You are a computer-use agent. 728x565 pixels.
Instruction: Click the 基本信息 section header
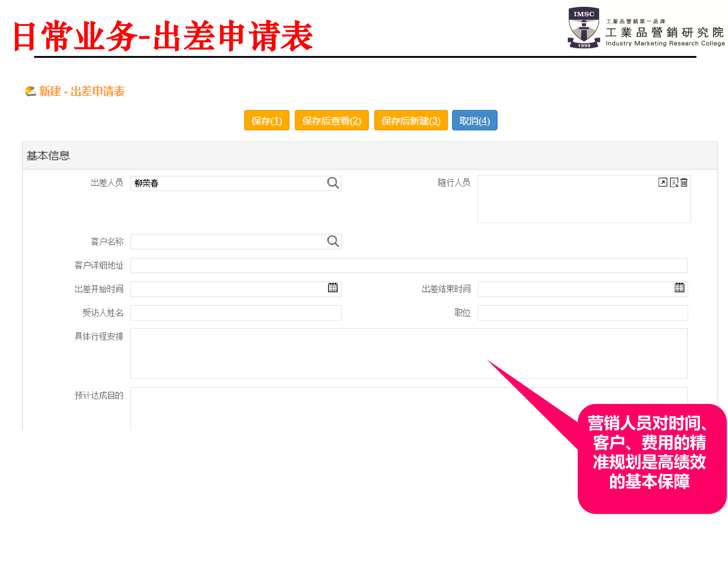48,156
